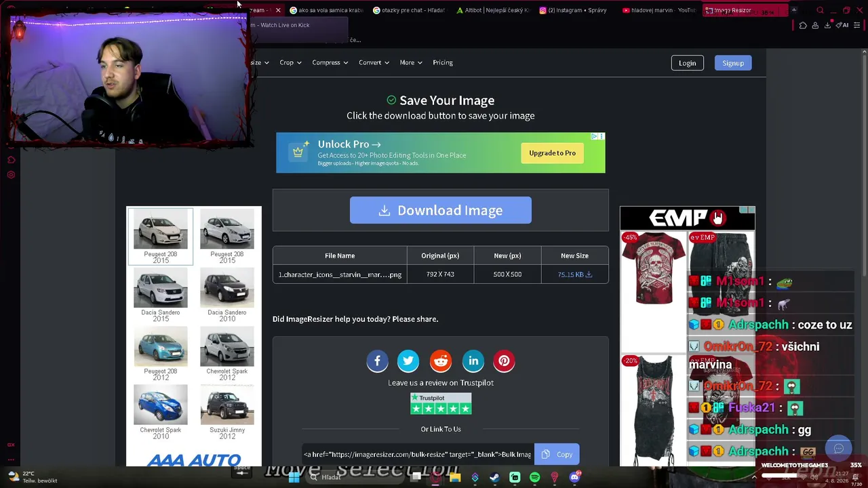Open the browser extensions icon
The width and height of the screenshot is (868, 488).
(803, 25)
